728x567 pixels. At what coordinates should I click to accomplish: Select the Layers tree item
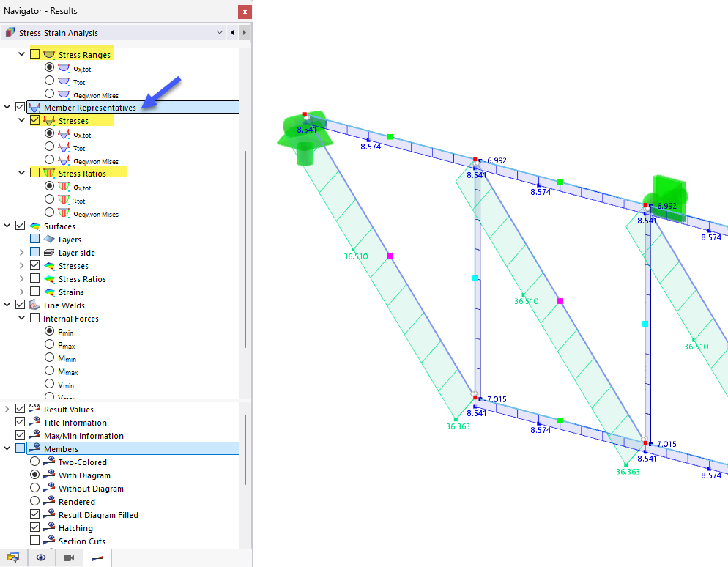click(70, 240)
